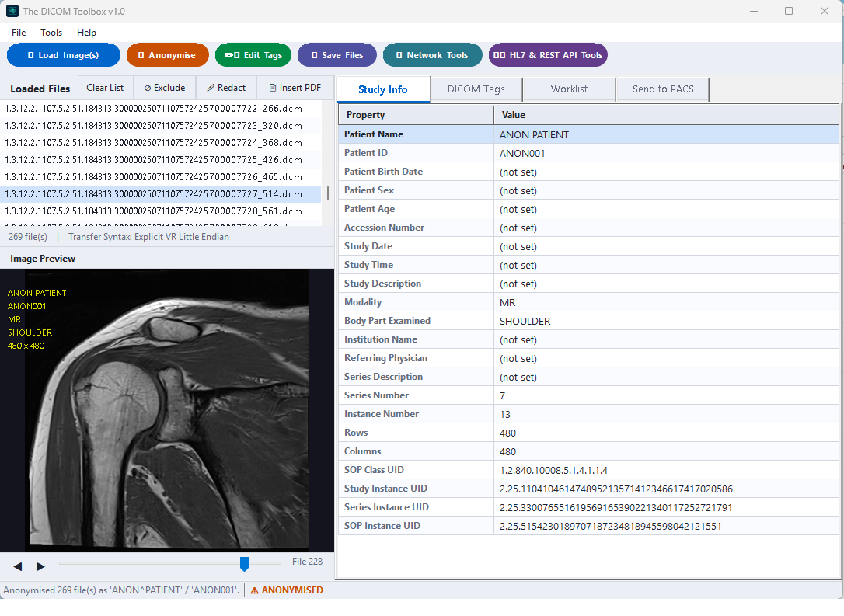Image resolution: width=844 pixels, height=616 pixels.
Task: Open the Help menu
Action: [x=86, y=33]
